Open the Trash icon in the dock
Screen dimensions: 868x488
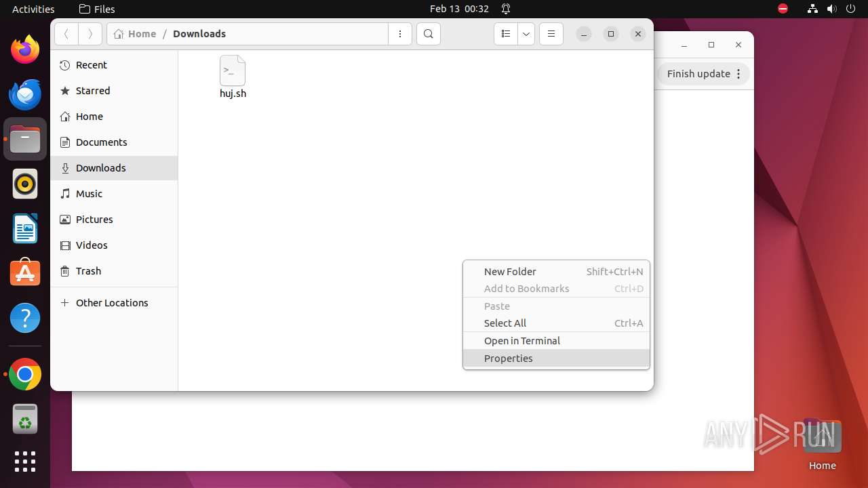[x=25, y=419]
